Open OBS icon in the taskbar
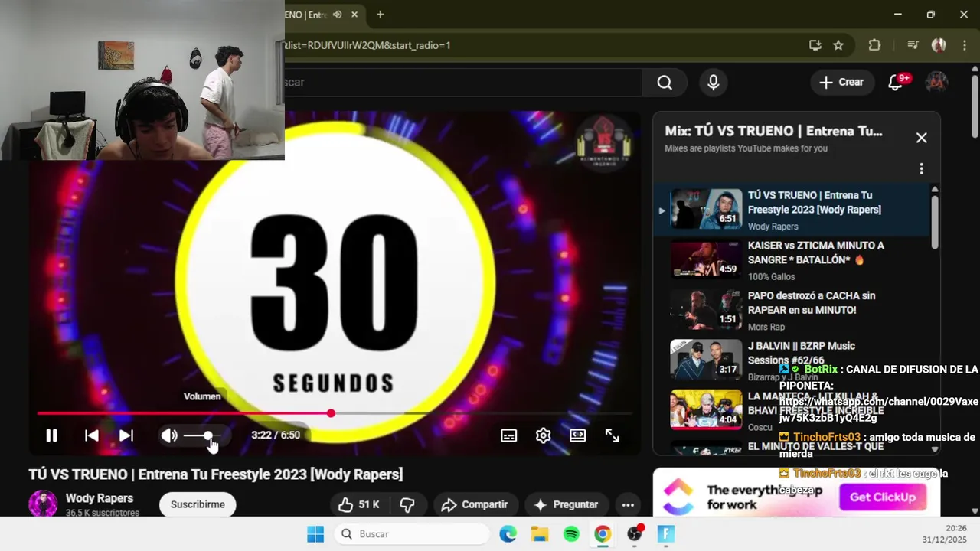980x551 pixels. point(635,534)
